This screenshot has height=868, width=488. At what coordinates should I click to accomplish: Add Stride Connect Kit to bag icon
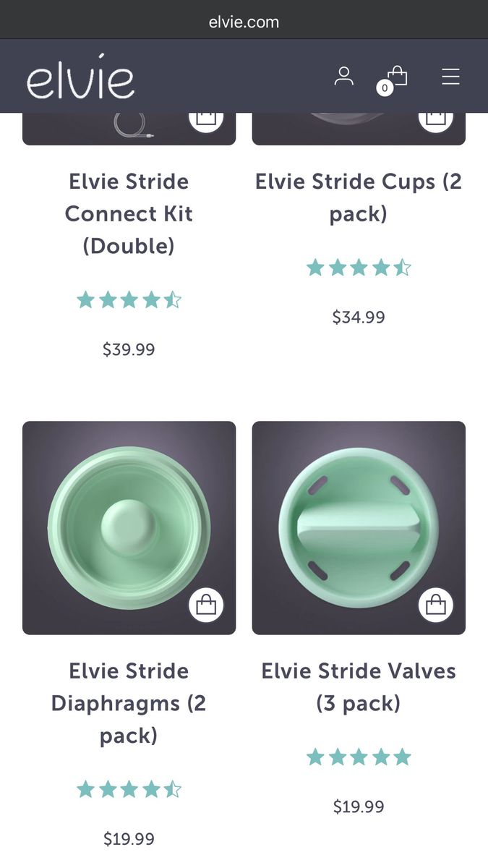[206, 120]
